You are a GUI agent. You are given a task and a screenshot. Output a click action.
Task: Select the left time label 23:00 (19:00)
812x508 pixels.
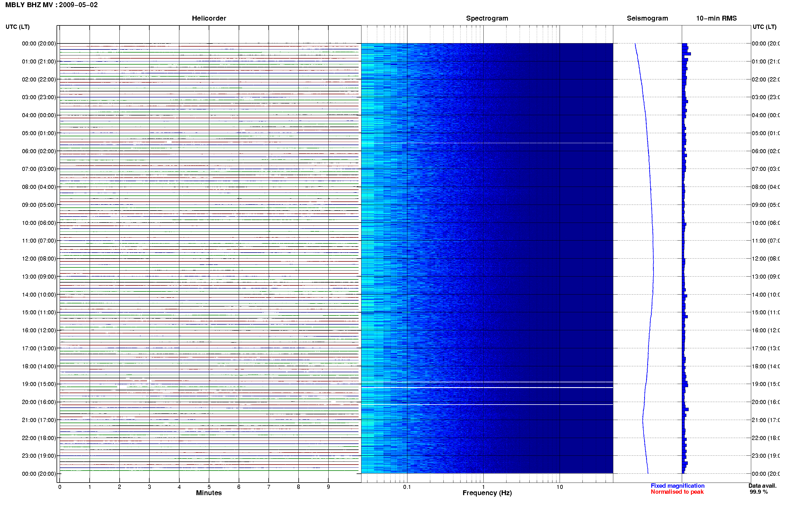(39, 456)
